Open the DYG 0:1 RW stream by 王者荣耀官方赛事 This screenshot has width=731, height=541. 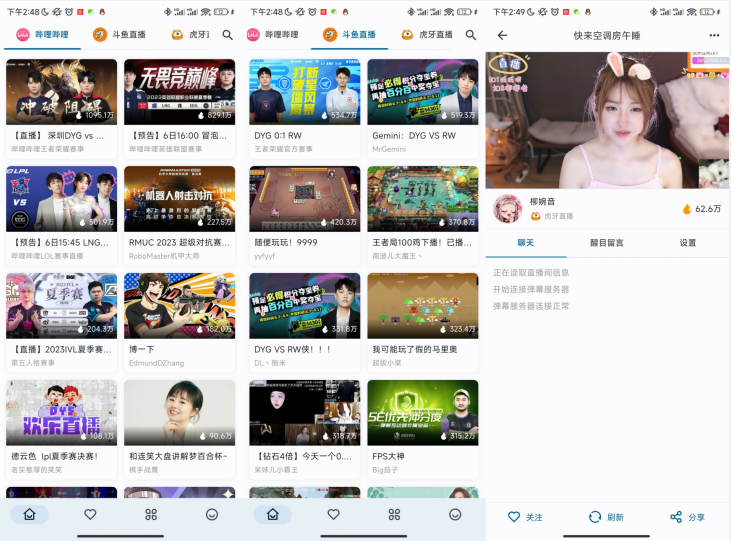tap(304, 92)
